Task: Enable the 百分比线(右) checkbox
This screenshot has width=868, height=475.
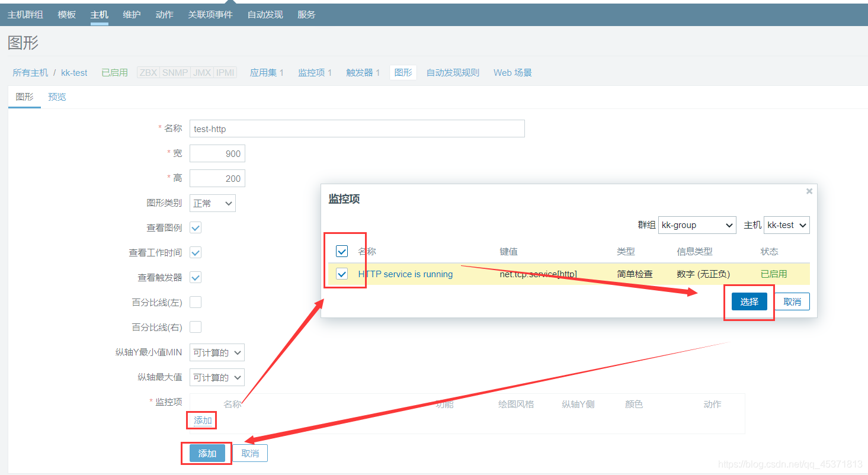Action: pyautogui.click(x=196, y=327)
